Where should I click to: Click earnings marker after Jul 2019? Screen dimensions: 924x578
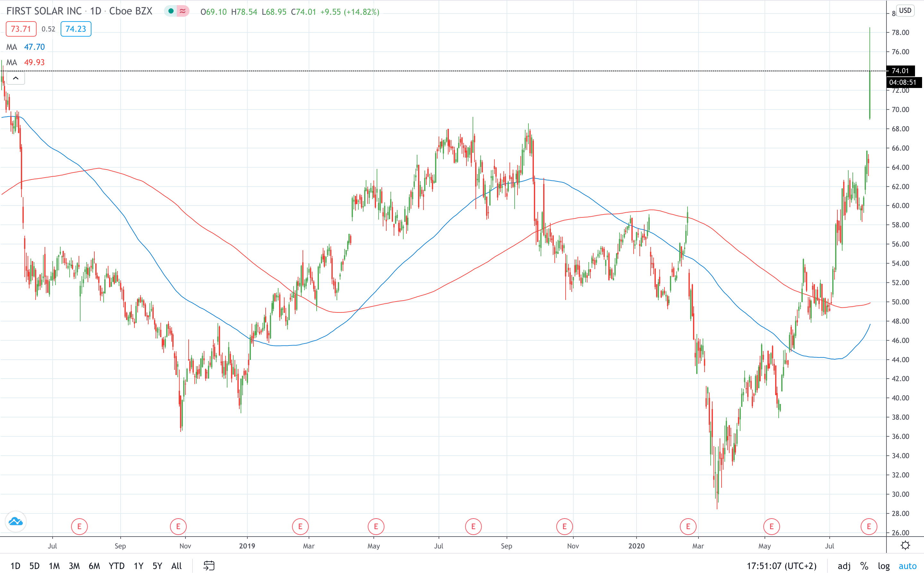coord(474,526)
